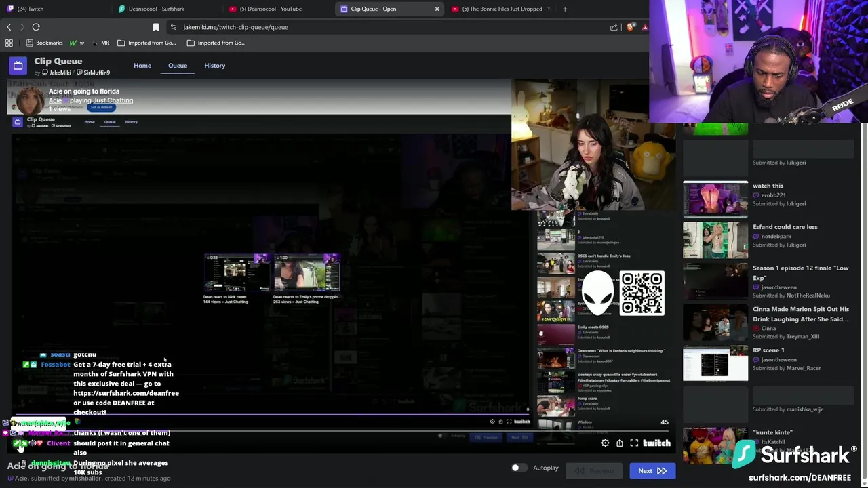Image resolution: width=868 pixels, height=488 pixels.
Task: Select the 'Cinna Made Marlon Spit Out' thumbnail
Action: pyautogui.click(x=715, y=323)
